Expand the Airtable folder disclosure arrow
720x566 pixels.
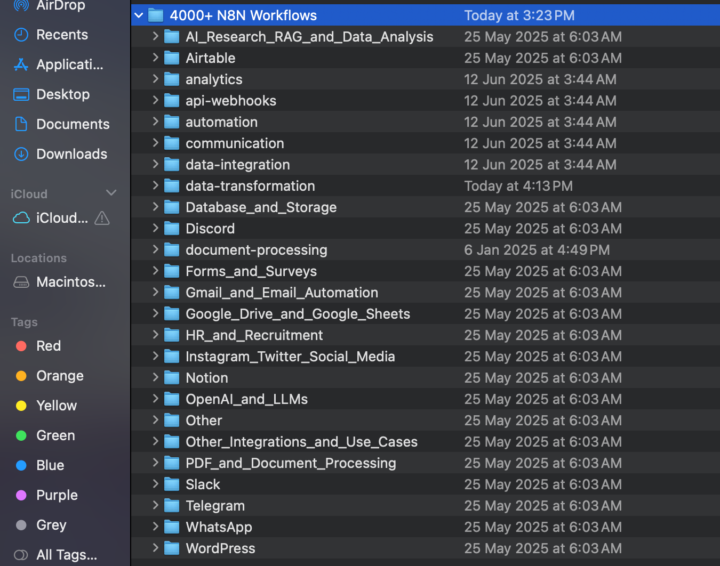coord(156,58)
